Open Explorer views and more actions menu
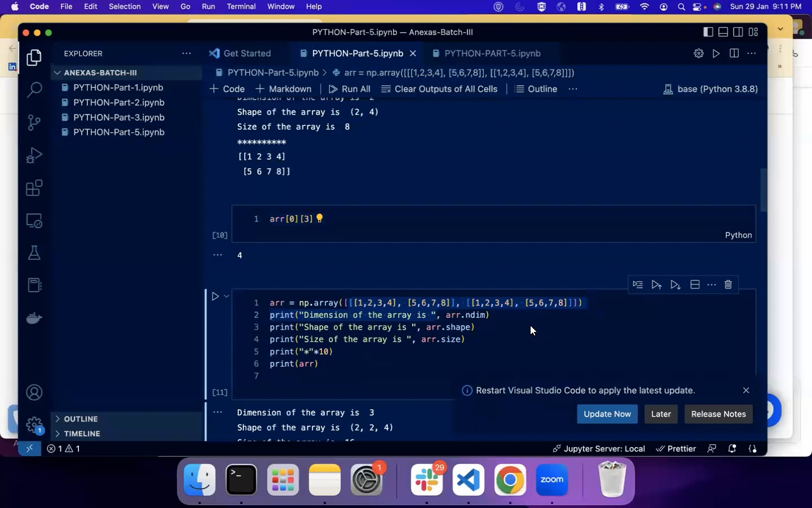This screenshot has height=508, width=812. pyautogui.click(x=187, y=54)
